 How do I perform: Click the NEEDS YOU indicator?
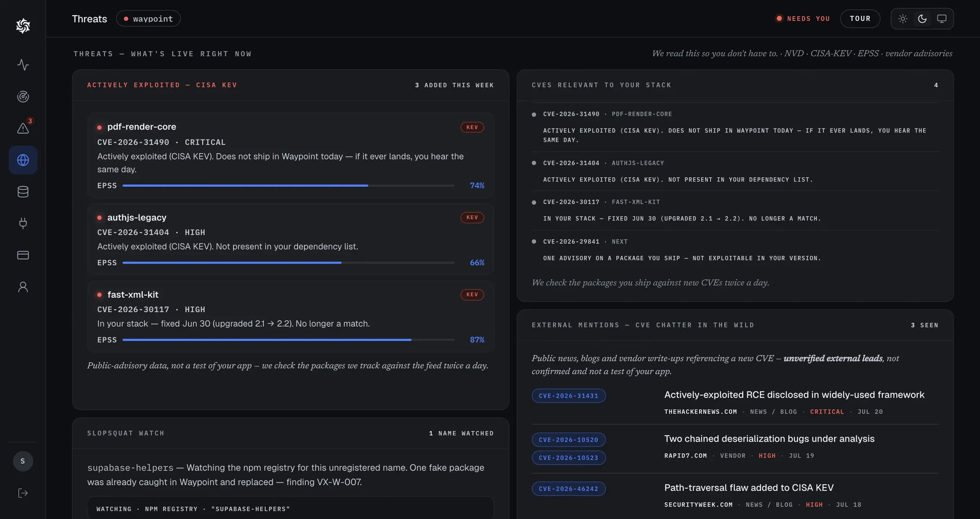[x=803, y=19]
